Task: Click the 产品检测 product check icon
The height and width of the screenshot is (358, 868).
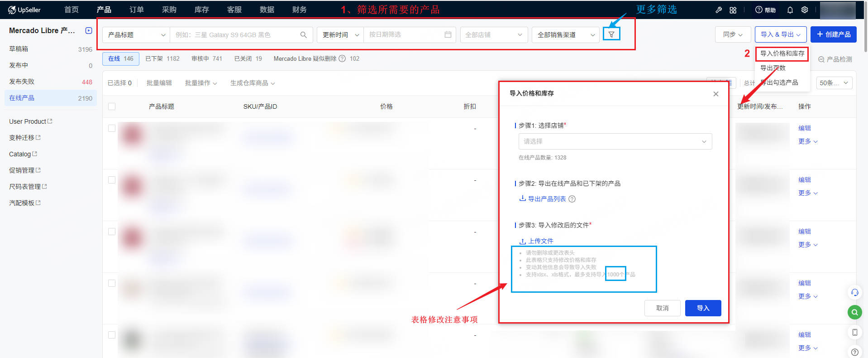Action: click(x=821, y=59)
